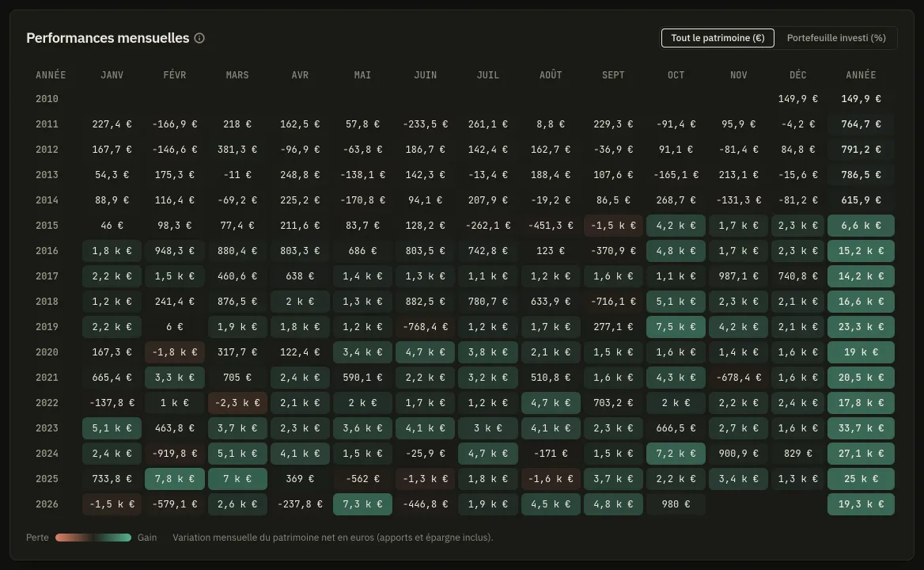Click the "-451,3 €" cell in 2015
The image size is (924, 570).
click(x=551, y=226)
